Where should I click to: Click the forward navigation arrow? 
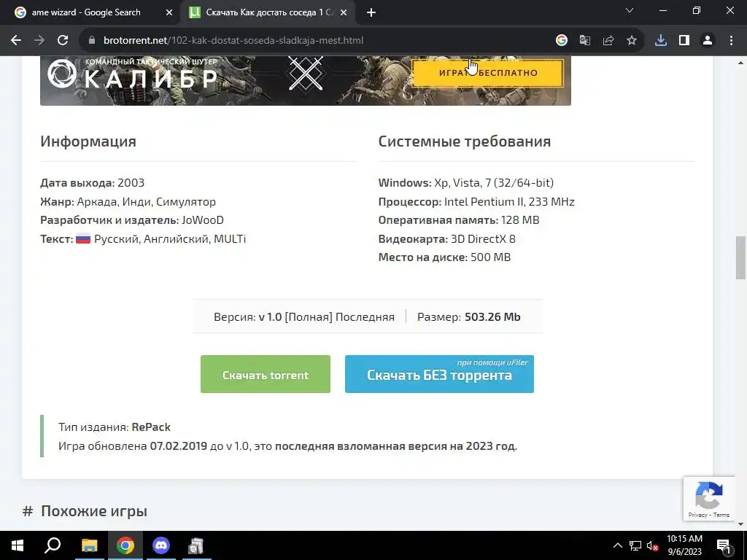(39, 41)
